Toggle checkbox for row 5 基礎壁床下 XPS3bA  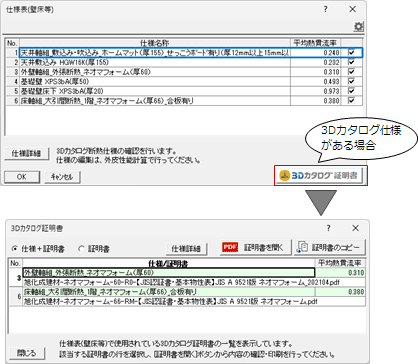click(351, 91)
